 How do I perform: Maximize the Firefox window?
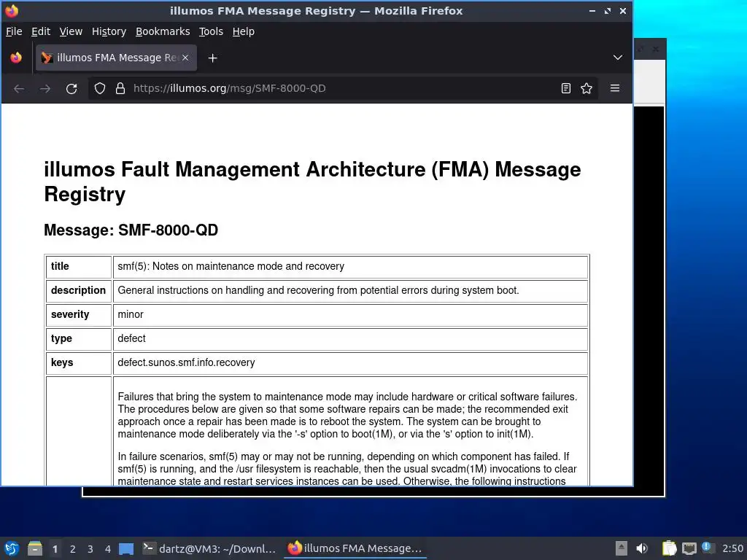(608, 10)
